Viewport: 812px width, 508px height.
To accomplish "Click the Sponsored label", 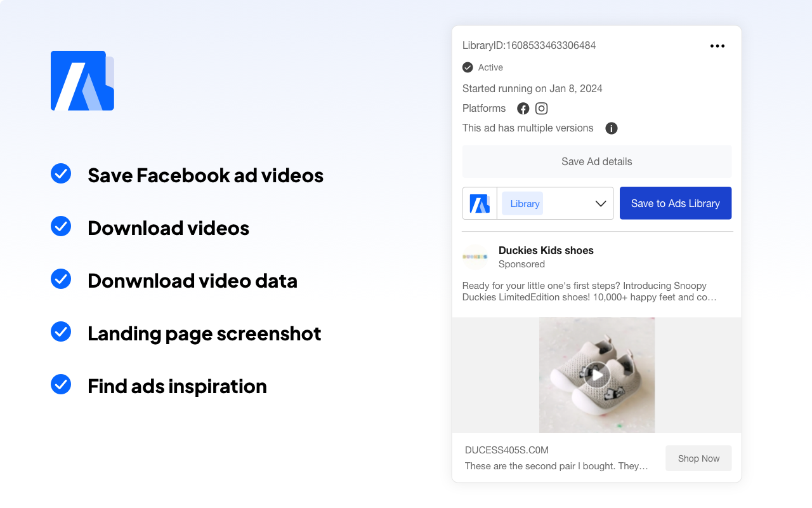I will coord(521,264).
